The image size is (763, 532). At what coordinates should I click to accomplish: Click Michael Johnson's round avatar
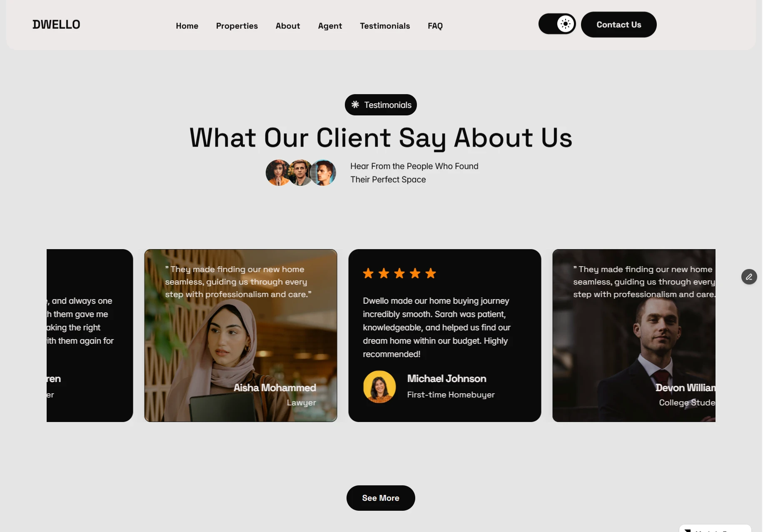(x=379, y=387)
